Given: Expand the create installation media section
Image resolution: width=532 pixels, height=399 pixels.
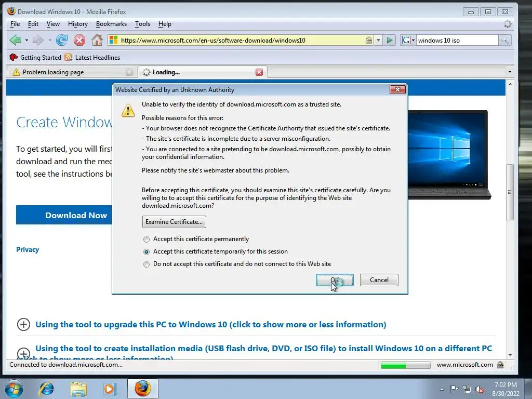Looking at the screenshot, I should click(23, 353).
